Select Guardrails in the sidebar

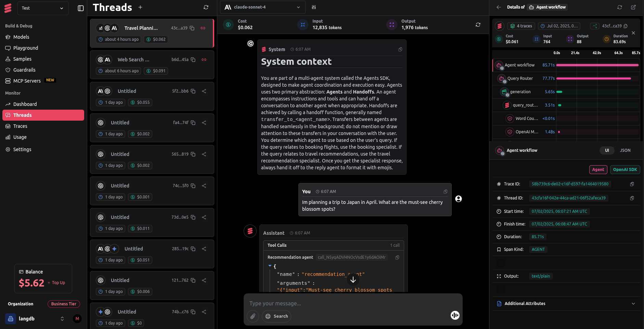(24, 70)
